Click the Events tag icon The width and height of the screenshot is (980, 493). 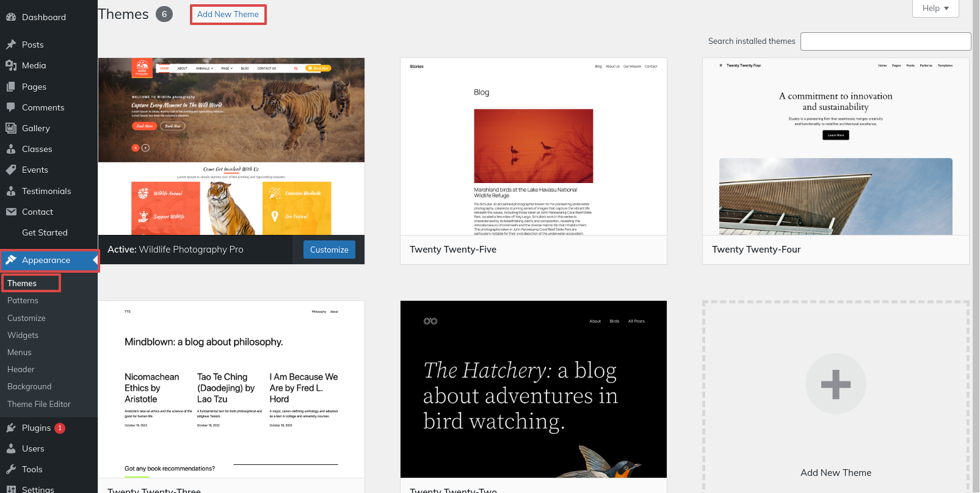coord(11,170)
